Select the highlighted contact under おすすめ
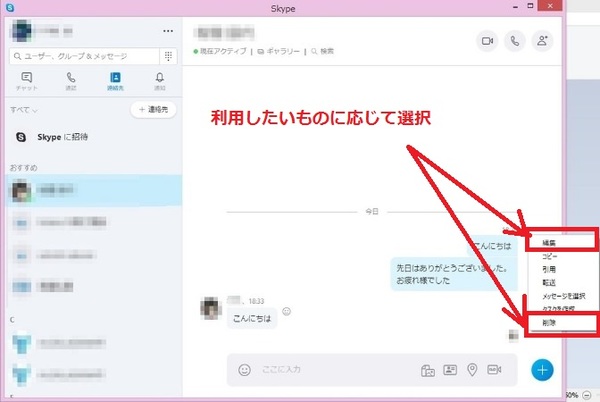600x402 pixels. 94,190
